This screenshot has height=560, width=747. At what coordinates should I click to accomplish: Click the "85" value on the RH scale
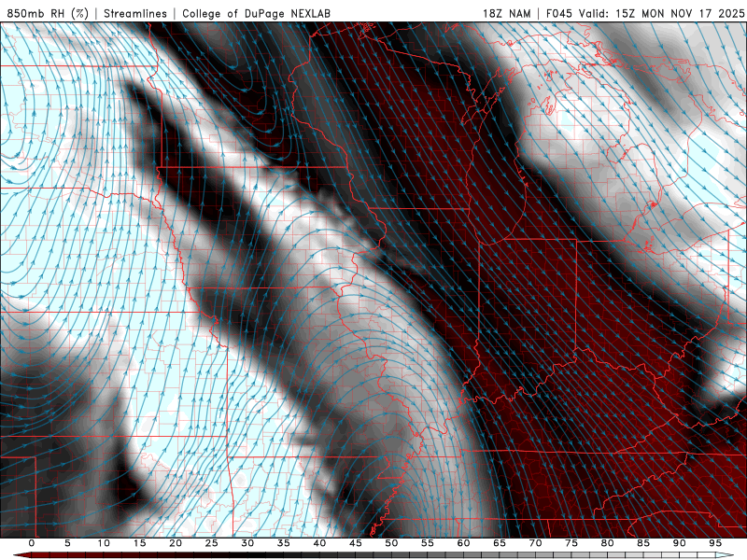[643, 543]
